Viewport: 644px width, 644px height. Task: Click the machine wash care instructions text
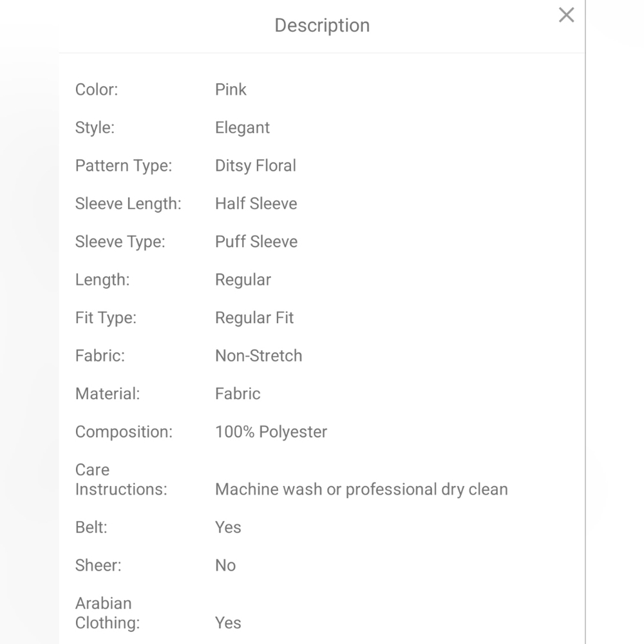tap(361, 489)
